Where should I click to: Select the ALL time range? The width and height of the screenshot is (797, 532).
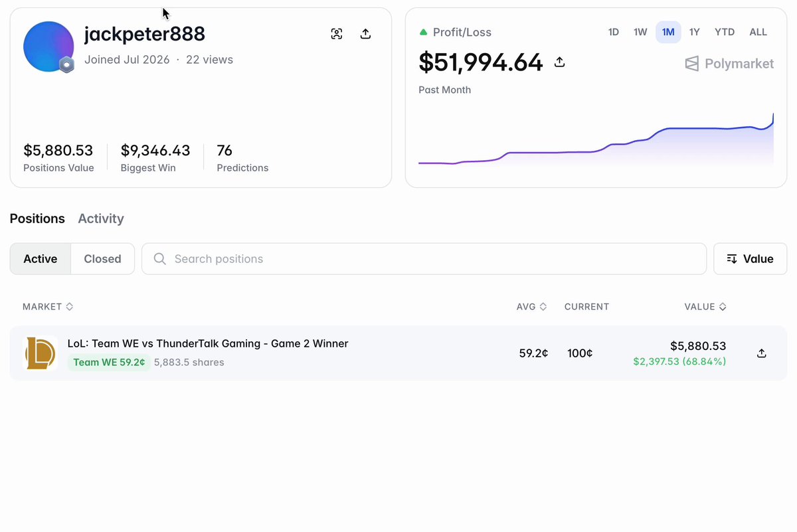pos(758,32)
